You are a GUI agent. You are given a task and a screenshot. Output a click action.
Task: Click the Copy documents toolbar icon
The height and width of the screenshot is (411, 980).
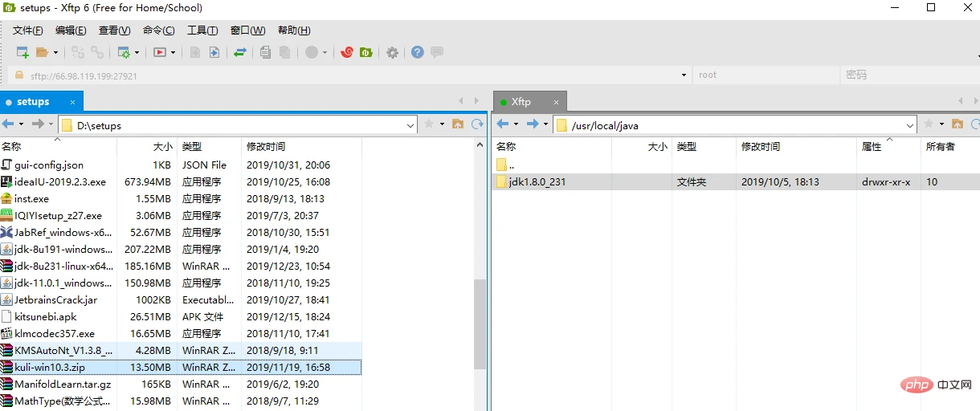[x=265, y=52]
